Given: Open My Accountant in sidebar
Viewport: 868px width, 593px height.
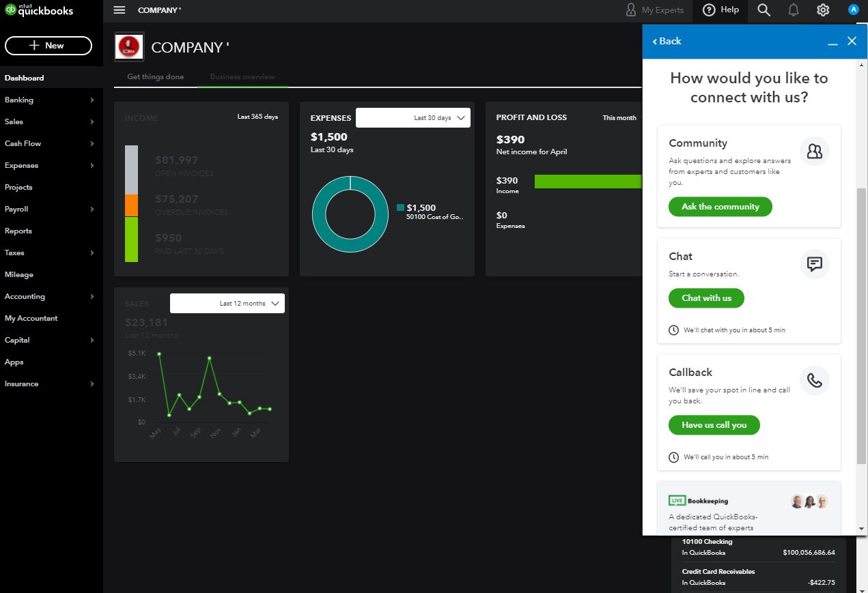Looking at the screenshot, I should (x=51, y=318).
